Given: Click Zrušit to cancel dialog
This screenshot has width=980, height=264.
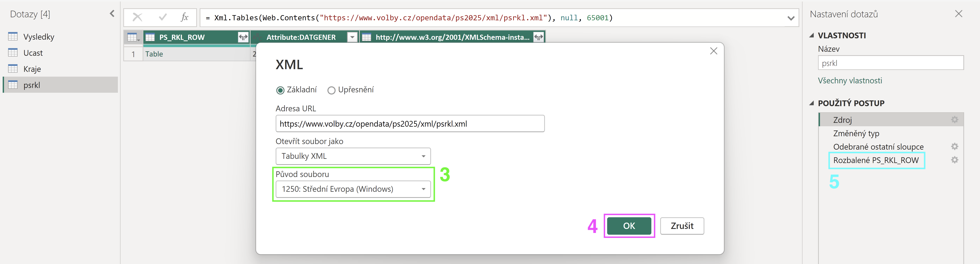Looking at the screenshot, I should click(682, 226).
